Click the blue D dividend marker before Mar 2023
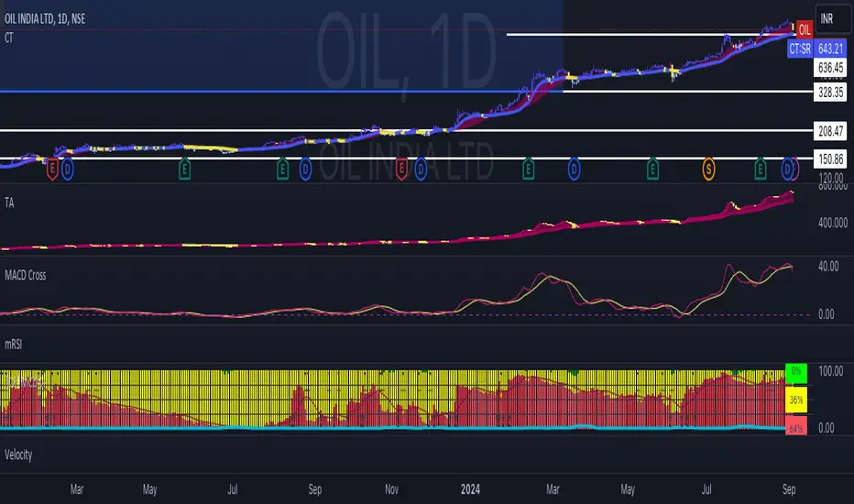The width and height of the screenshot is (854, 504). point(67,170)
